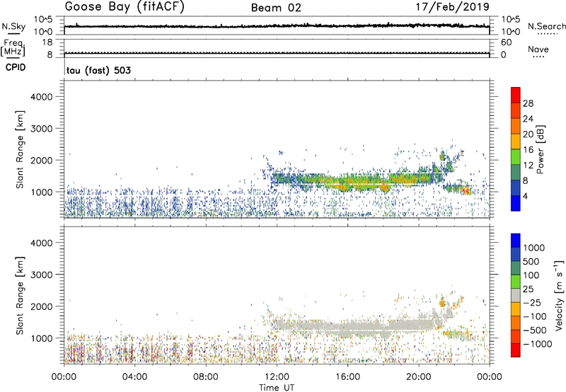Viewport: 566px width, 392px height.
Task: Click the 'Nave' legend label
Action: pyautogui.click(x=538, y=49)
